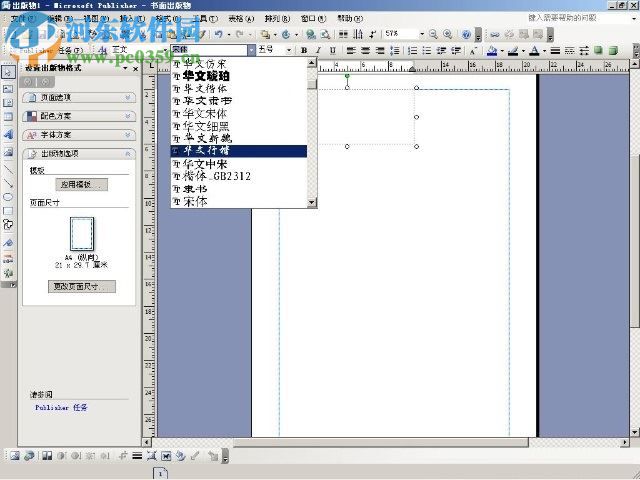Select page 1 navigation tab
Image resolution: width=640 pixels, height=480 pixels.
[160, 473]
